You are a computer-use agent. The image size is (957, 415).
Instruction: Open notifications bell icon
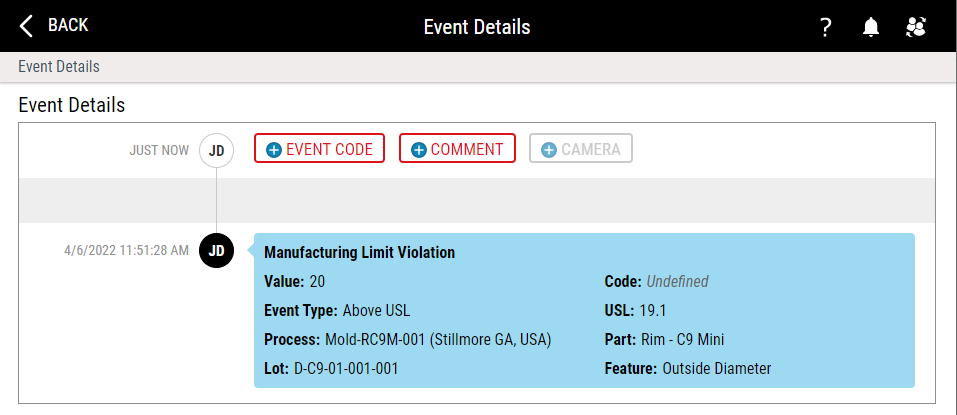871,27
